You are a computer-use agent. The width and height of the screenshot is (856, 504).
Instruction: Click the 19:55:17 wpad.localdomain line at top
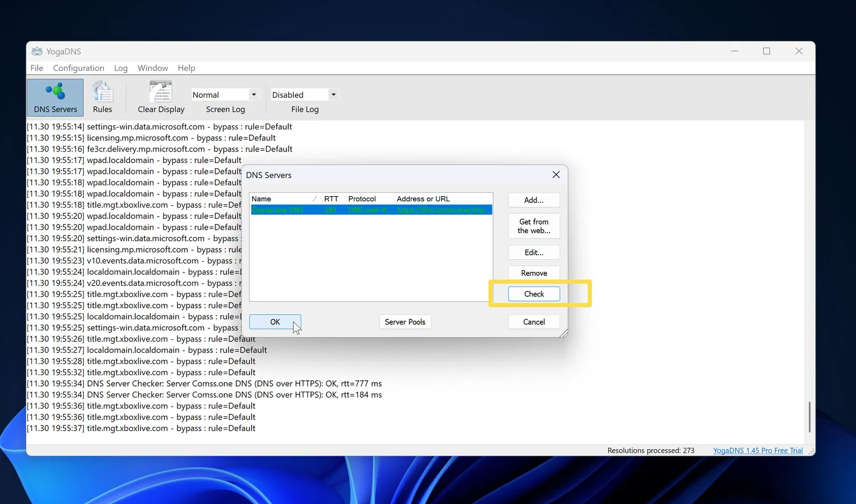tap(134, 160)
